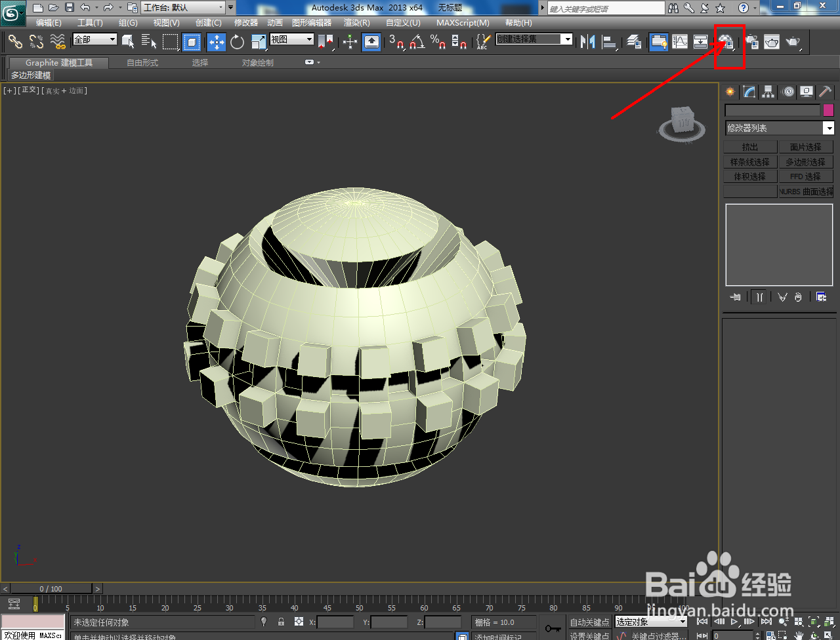The image size is (840, 640).
Task: Switch to the 自由形式 ribbon tab
Action: pos(142,62)
